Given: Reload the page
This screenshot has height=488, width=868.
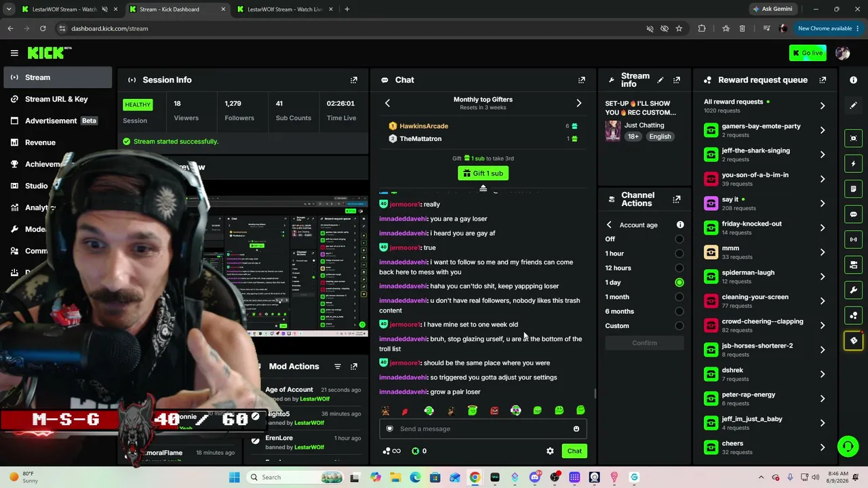Looking at the screenshot, I should coord(43,28).
